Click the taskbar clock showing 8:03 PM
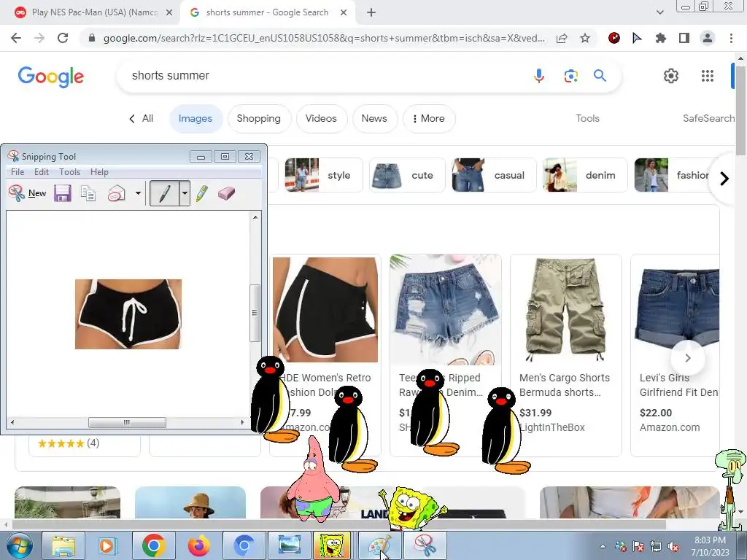 click(710, 546)
